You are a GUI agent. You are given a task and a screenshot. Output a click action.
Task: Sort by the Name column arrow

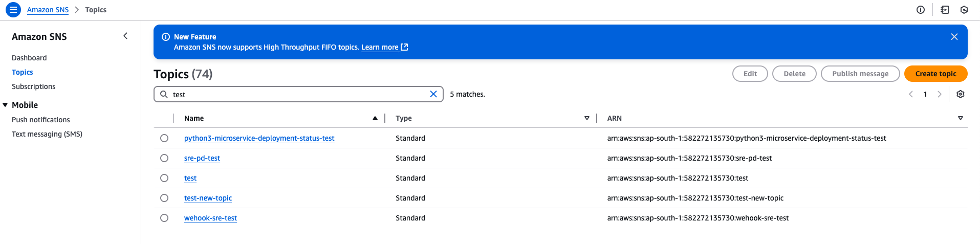coord(375,118)
